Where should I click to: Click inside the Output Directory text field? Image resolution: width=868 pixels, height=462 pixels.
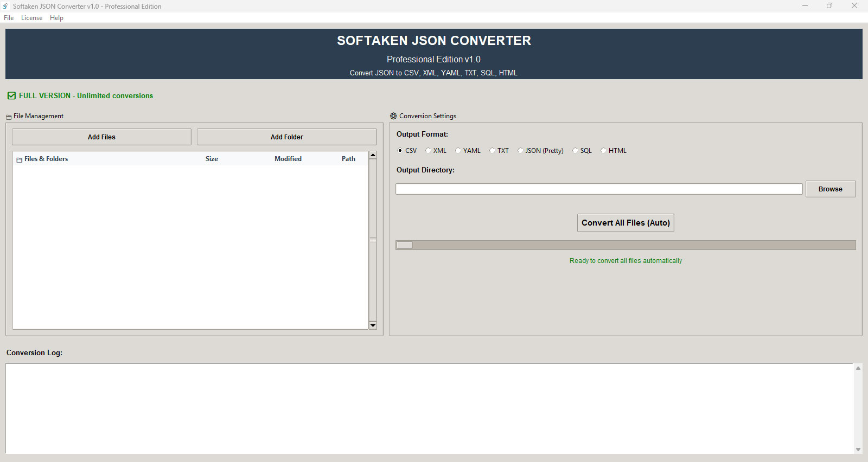[x=598, y=189]
